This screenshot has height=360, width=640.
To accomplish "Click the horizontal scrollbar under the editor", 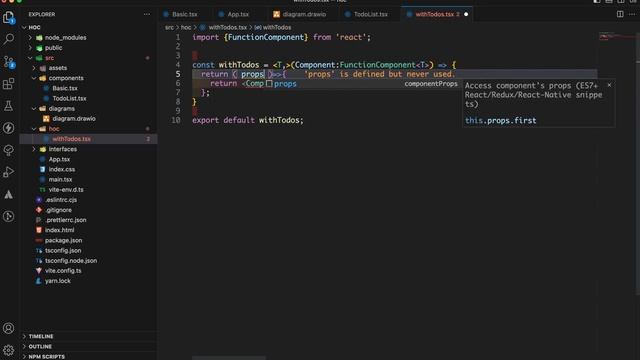I will coord(229,358).
